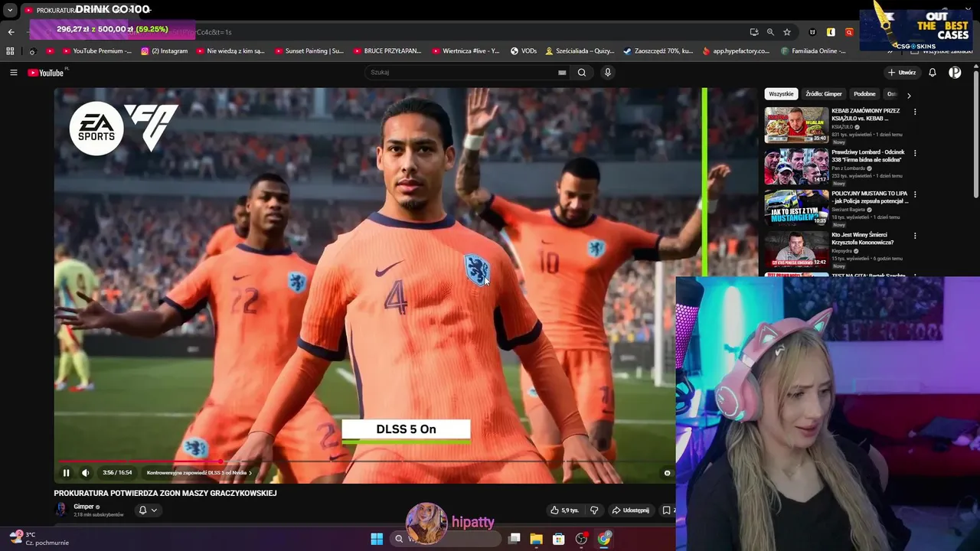
Task: Open the YouTube Premium bookmark
Action: pos(96,51)
